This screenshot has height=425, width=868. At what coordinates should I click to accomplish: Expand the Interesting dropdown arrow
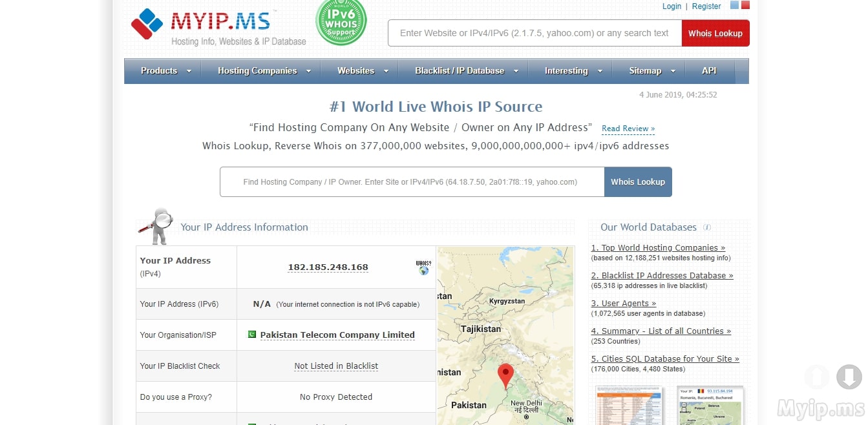point(600,72)
